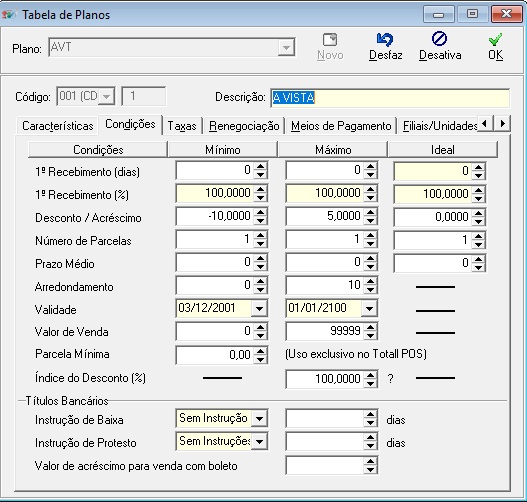Decrease Instrução de Protesto dias spinner
Image resolution: width=527 pixels, height=502 pixels.
point(370,446)
